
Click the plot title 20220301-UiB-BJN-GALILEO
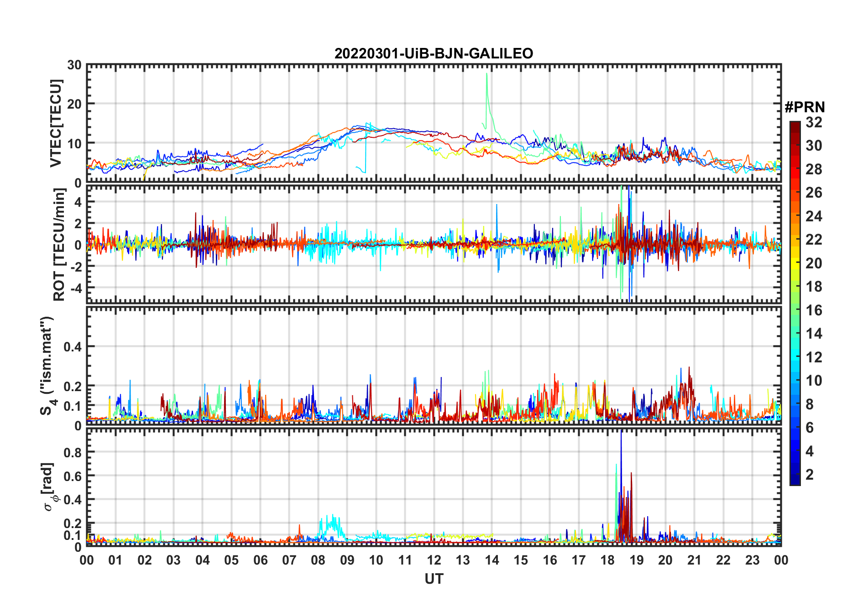point(434,53)
